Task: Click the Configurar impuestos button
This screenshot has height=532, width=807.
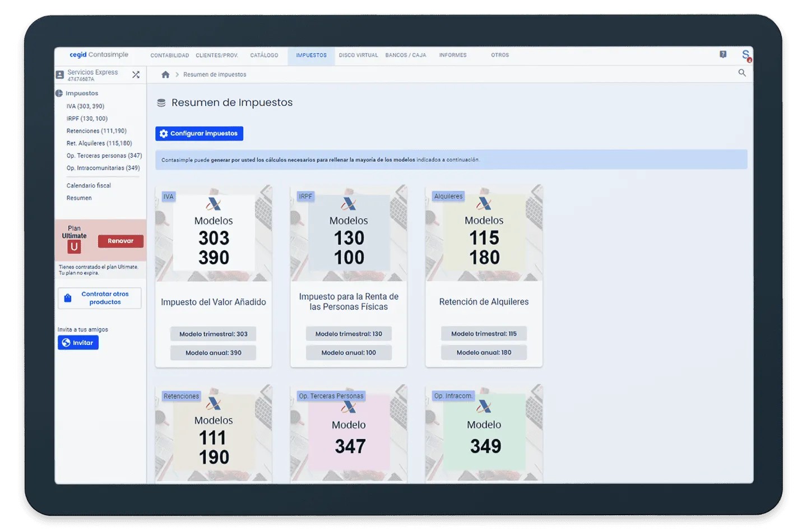Action: [x=199, y=133]
